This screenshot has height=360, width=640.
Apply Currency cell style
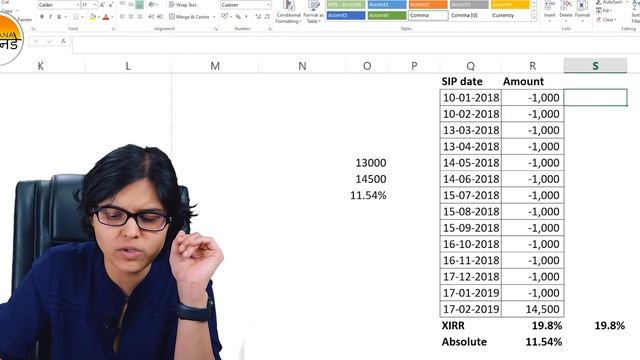coord(510,15)
